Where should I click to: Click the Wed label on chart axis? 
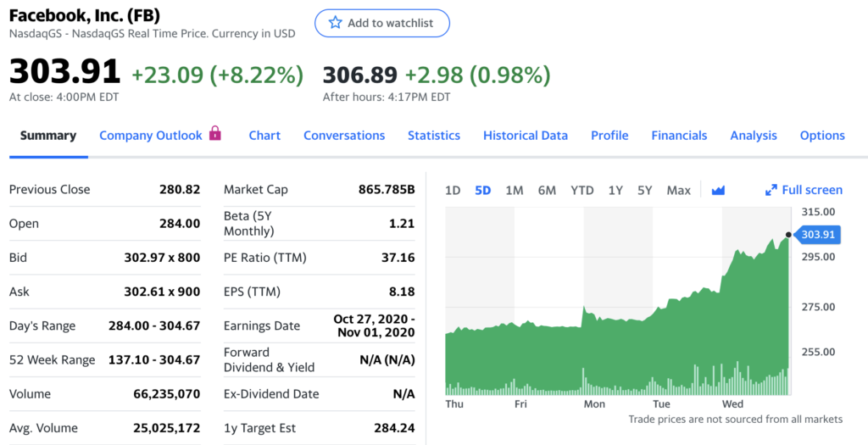pos(732,404)
